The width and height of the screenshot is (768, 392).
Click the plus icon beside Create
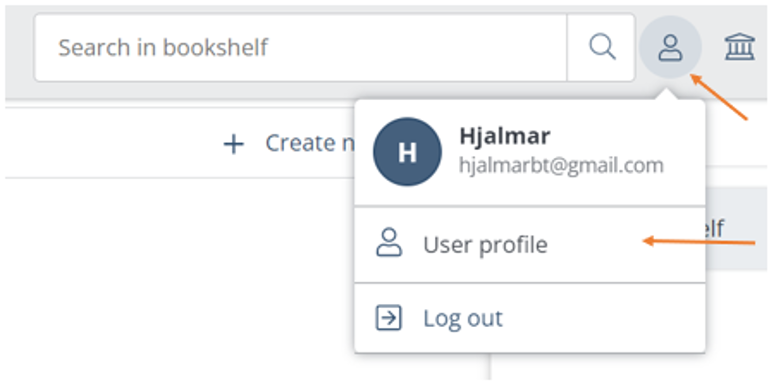tap(234, 145)
